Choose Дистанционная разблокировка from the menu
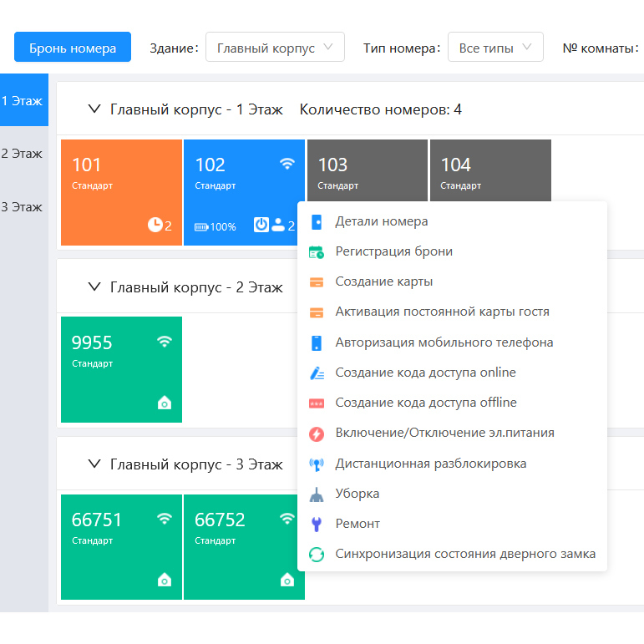 [430, 464]
